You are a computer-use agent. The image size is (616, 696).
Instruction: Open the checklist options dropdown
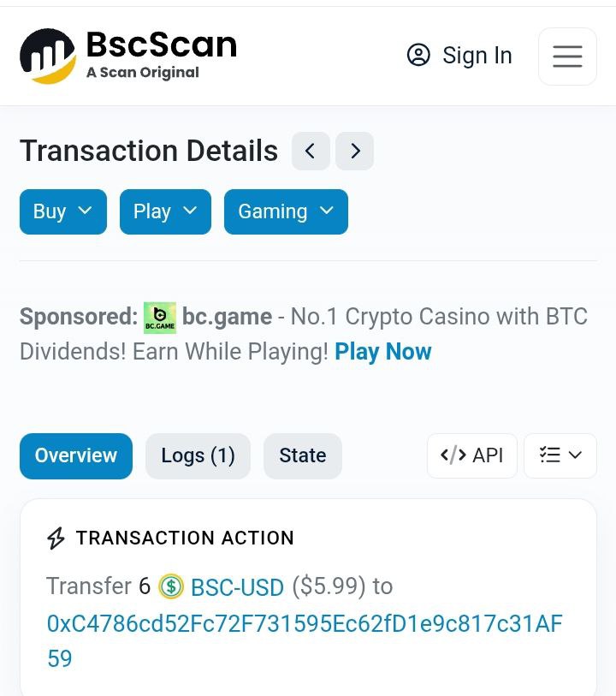560,455
